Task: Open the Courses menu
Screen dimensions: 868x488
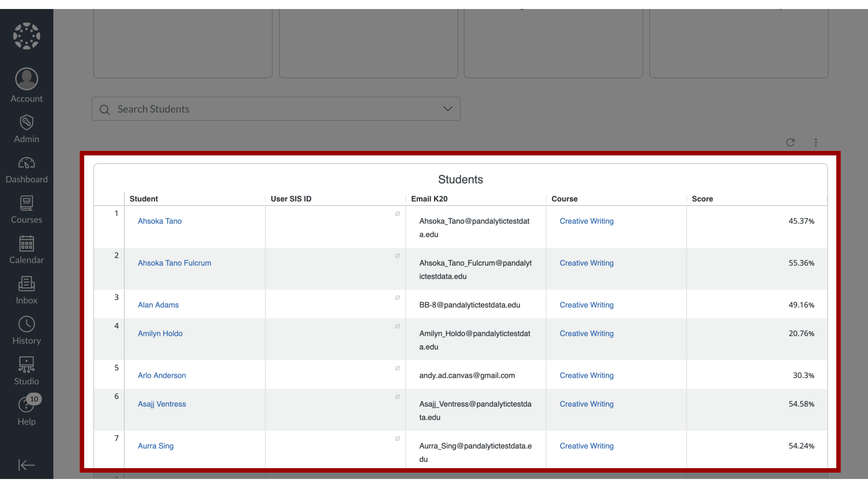Action: point(27,210)
